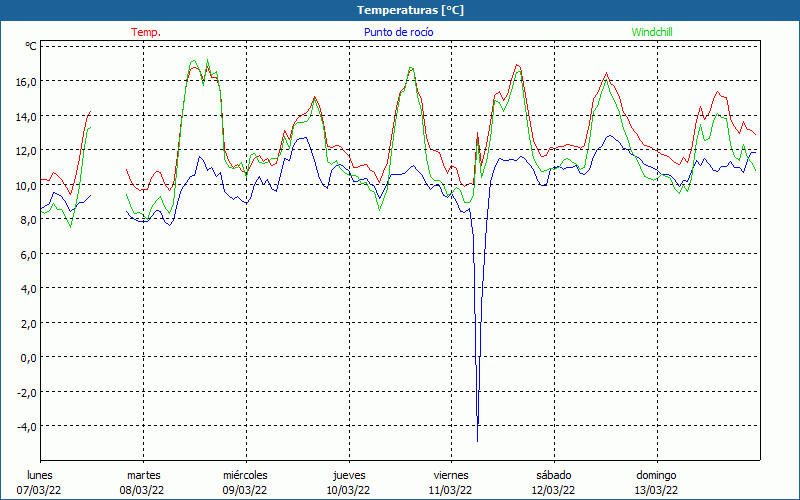Select the jueves 10/03/22 date label
The width and height of the screenshot is (800, 500).
348,482
